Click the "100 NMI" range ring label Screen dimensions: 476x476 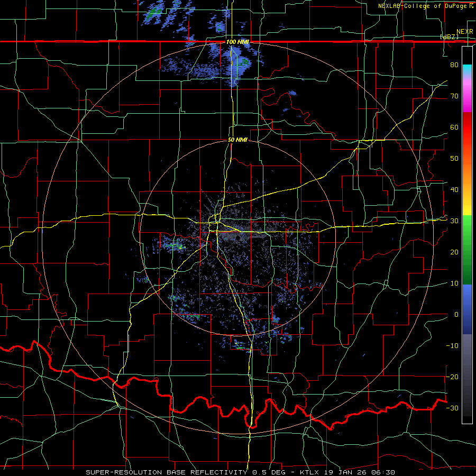(237, 42)
